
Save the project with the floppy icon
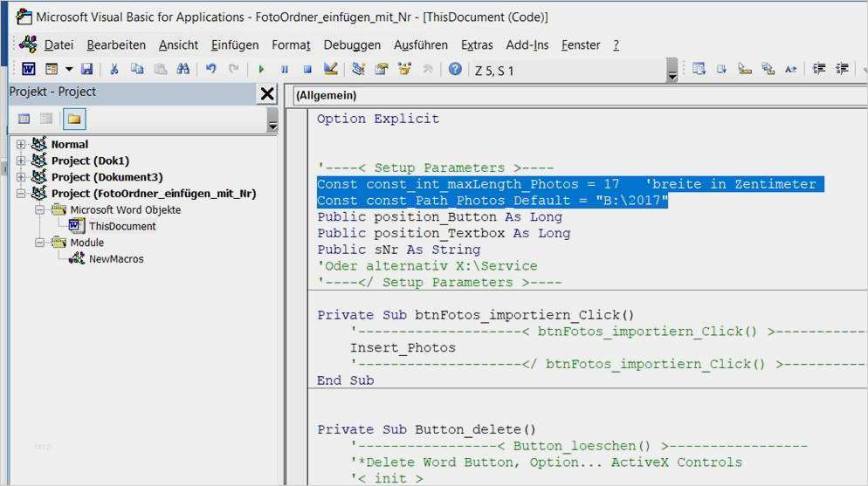click(87, 69)
